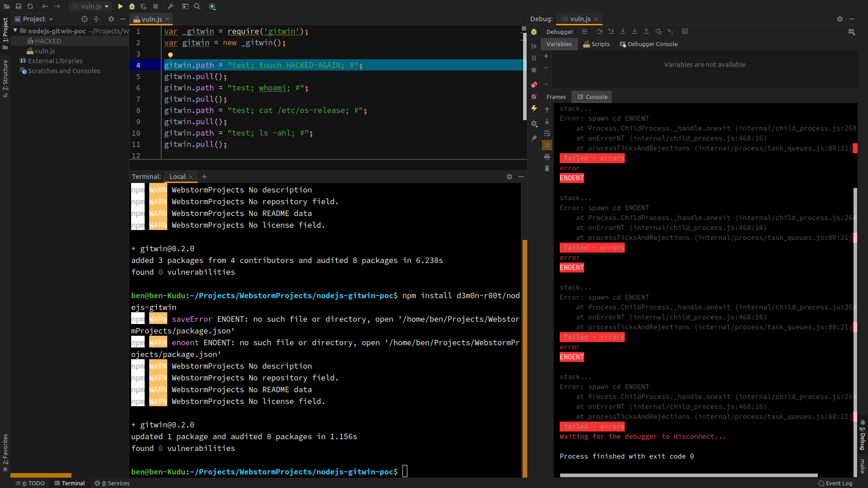Click the Print console output icon

point(547,157)
